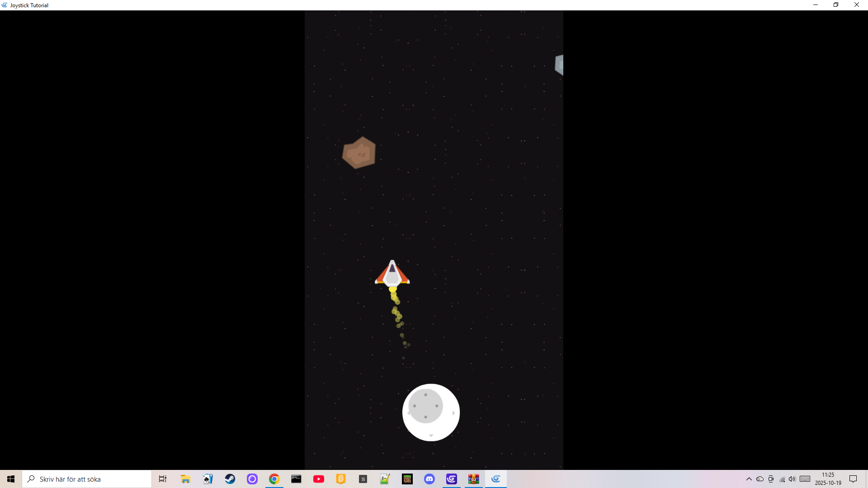This screenshot has width=868, height=488.
Task: Launch Discord from the taskbar
Action: pyautogui.click(x=429, y=479)
